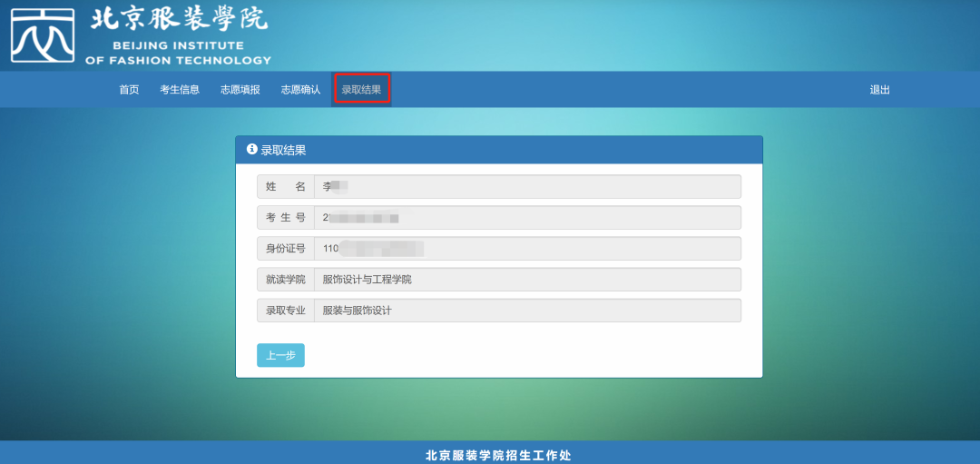This screenshot has width=980, height=464.
Task: Open the 首页 navigation item
Action: (x=130, y=89)
